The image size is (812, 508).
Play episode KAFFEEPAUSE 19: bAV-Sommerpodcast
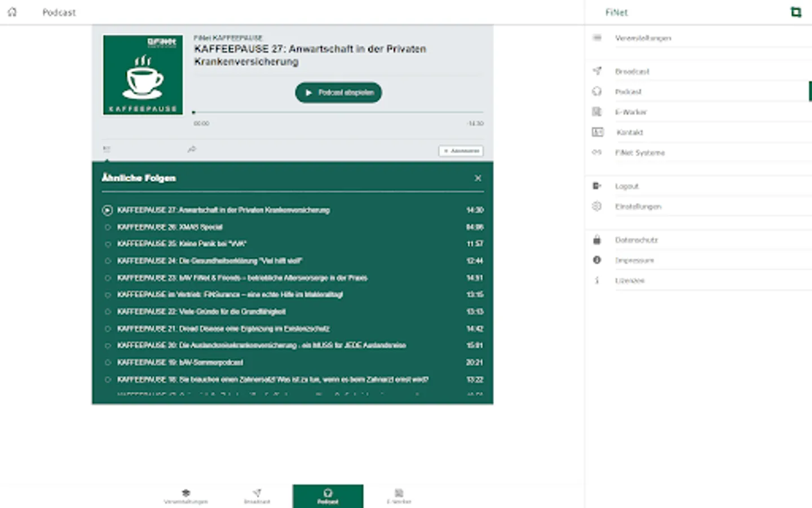pyautogui.click(x=180, y=362)
